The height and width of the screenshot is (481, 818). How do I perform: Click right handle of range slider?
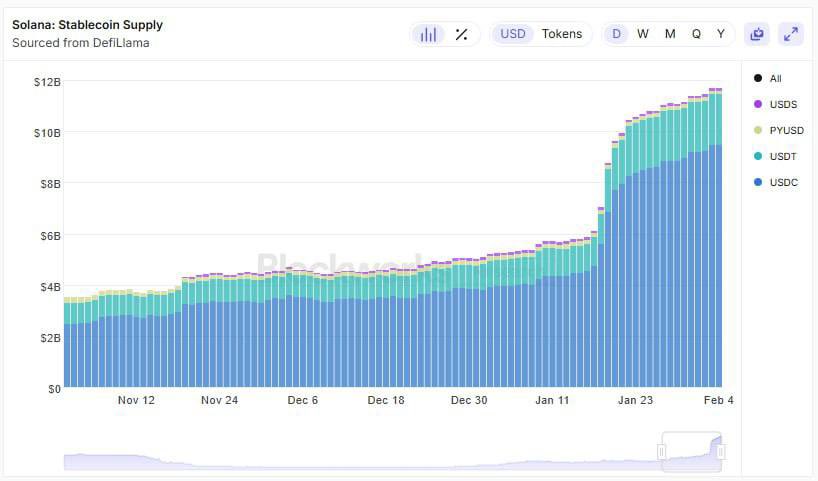tap(721, 453)
